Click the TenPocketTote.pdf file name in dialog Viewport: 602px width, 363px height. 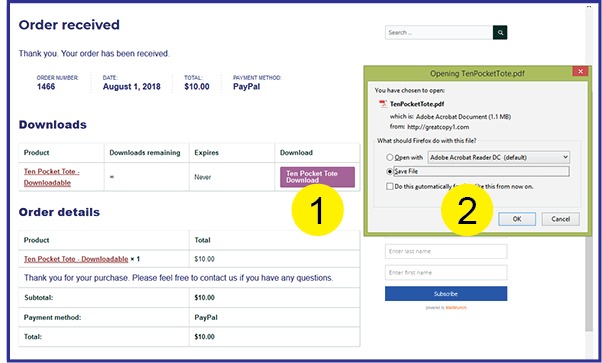[417, 104]
